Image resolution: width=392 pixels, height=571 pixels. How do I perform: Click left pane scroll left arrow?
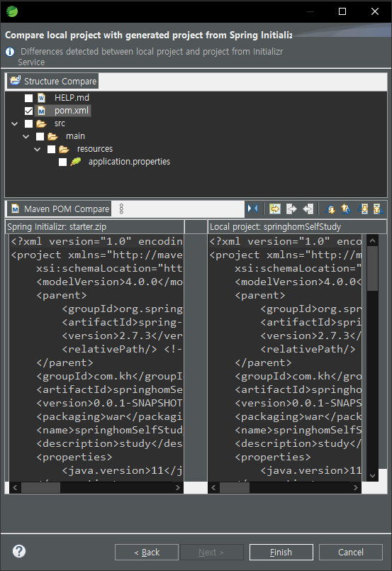click(15, 487)
